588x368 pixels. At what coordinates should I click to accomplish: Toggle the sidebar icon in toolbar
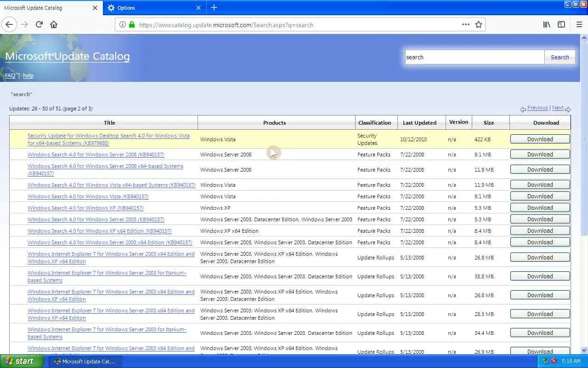pos(561,25)
